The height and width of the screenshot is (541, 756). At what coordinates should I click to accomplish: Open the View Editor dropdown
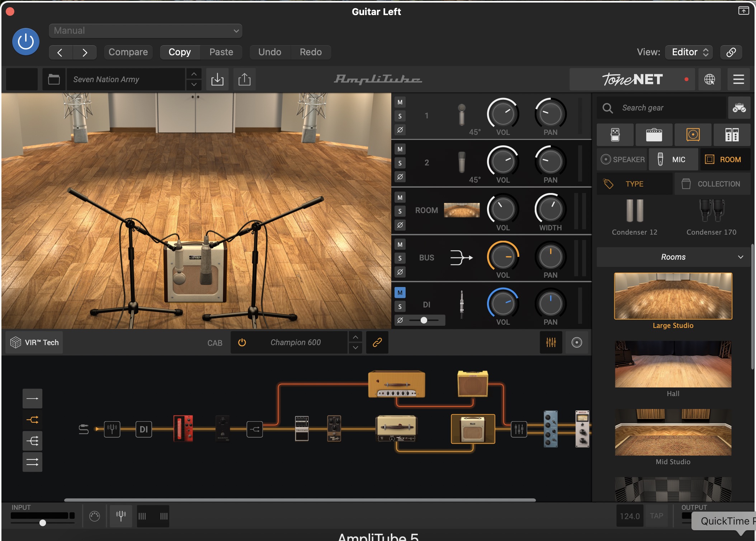tap(689, 52)
